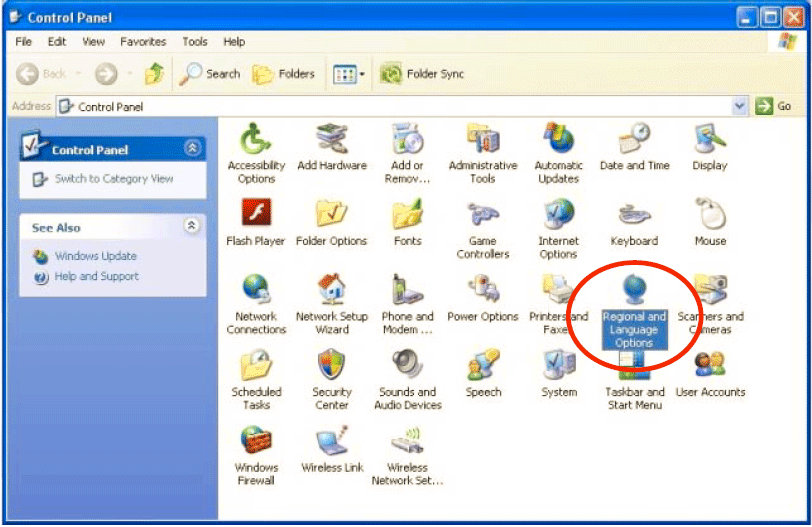Click the Go button
Viewport: 812px width, 527px height.
[x=773, y=106]
